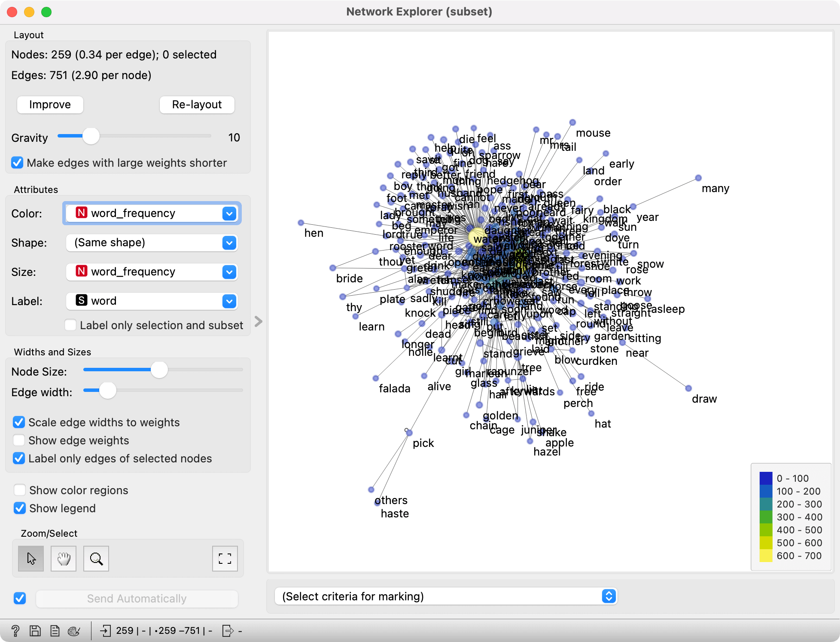Adjust the Edge width slider handle

click(108, 390)
